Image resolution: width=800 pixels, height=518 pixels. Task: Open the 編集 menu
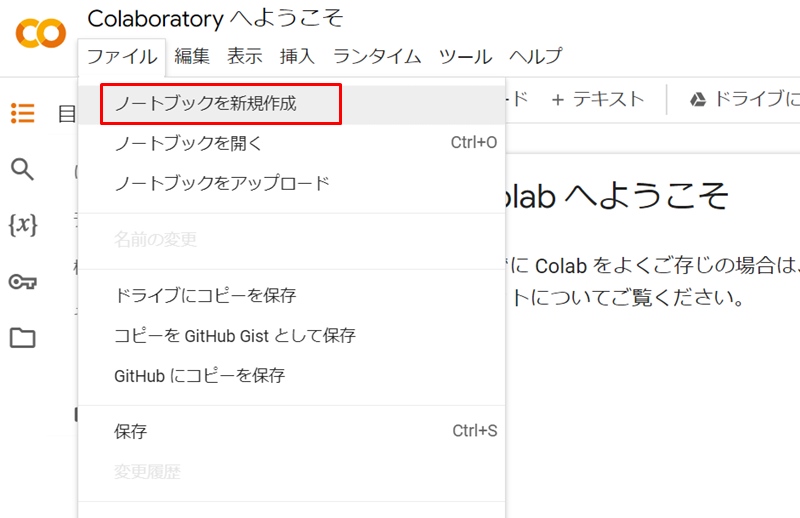point(192,56)
